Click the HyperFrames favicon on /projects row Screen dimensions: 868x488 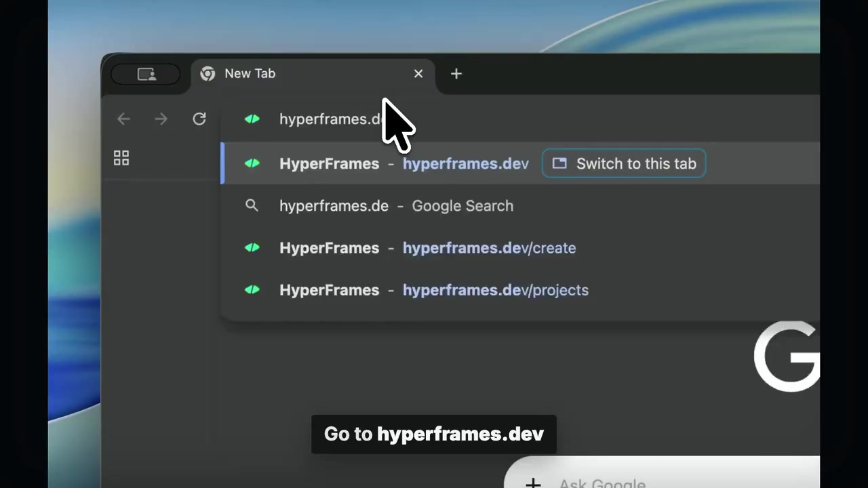coord(252,290)
